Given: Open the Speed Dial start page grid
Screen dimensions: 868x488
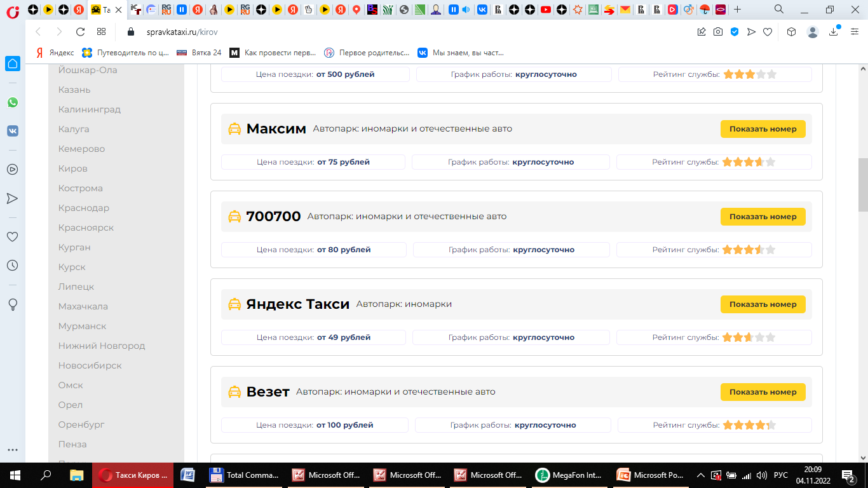Looking at the screenshot, I should 102,32.
